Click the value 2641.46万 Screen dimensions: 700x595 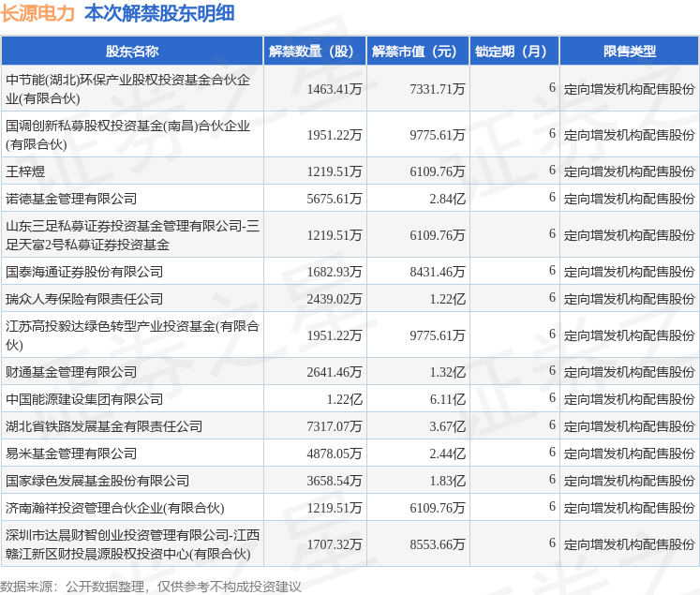tap(335, 372)
